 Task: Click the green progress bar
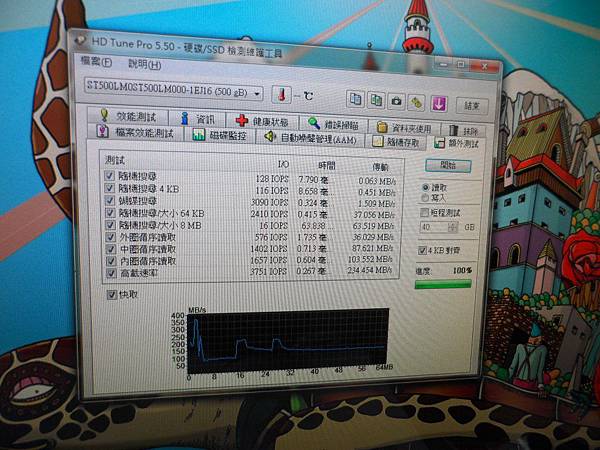443,284
